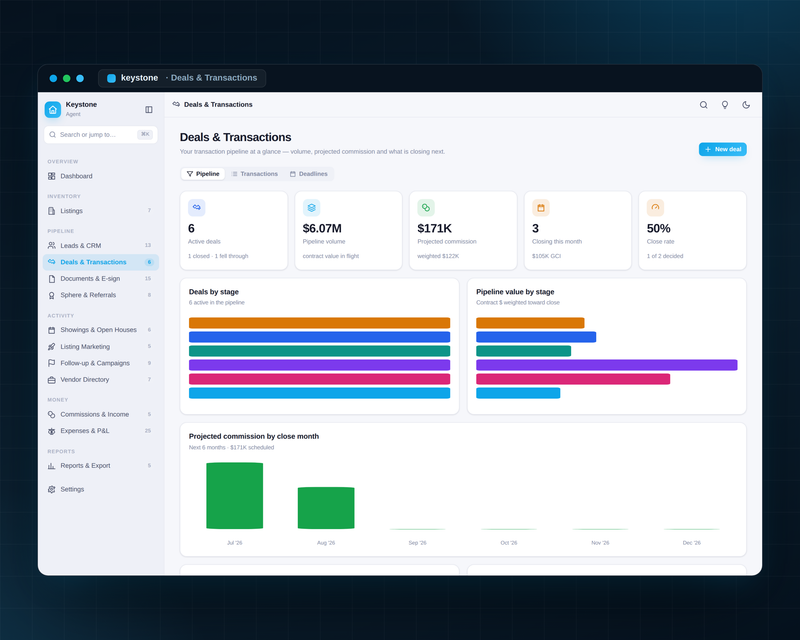The height and width of the screenshot is (640, 800).
Task: Create a deal with the New deal button
Action: [x=722, y=149]
